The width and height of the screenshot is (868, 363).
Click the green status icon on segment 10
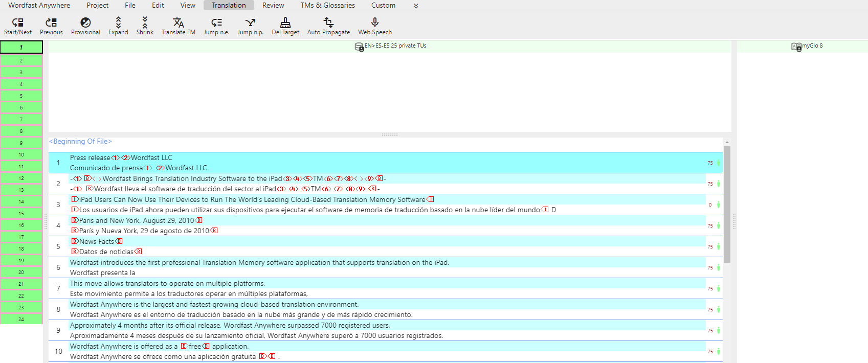point(719,351)
